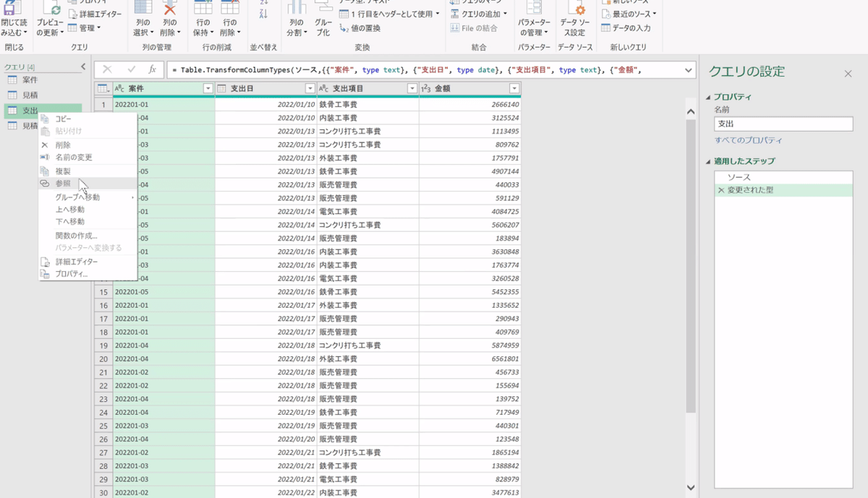Click グループ化 group by icon
Viewport: 868px width, 498px height.
[x=323, y=7]
